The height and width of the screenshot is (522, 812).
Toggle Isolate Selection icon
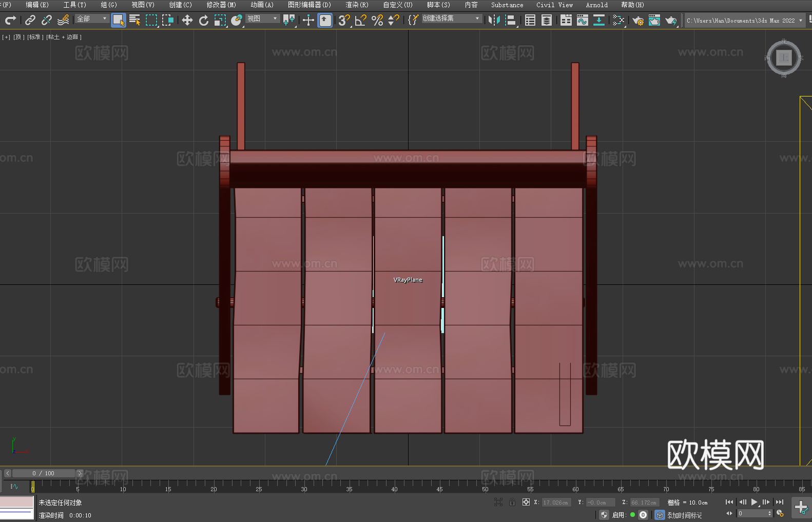498,502
